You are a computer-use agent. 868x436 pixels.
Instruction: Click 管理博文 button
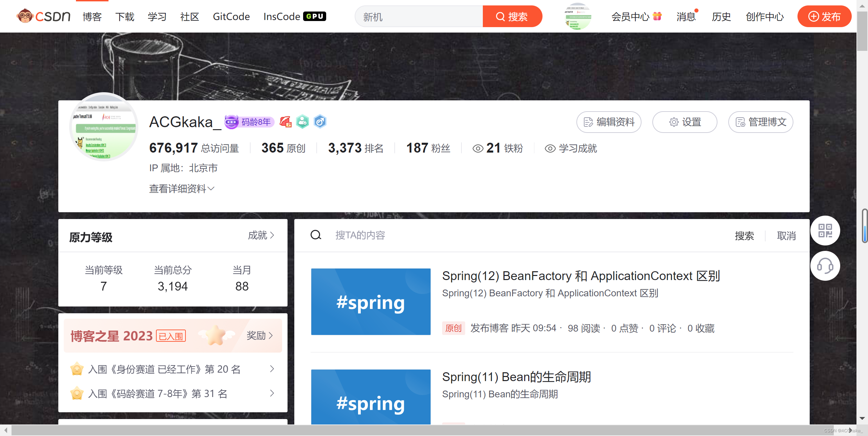pos(761,122)
